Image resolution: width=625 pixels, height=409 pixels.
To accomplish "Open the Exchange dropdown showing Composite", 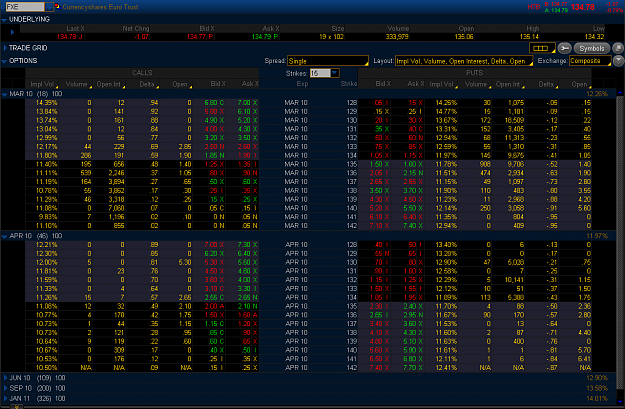I will [x=590, y=61].
